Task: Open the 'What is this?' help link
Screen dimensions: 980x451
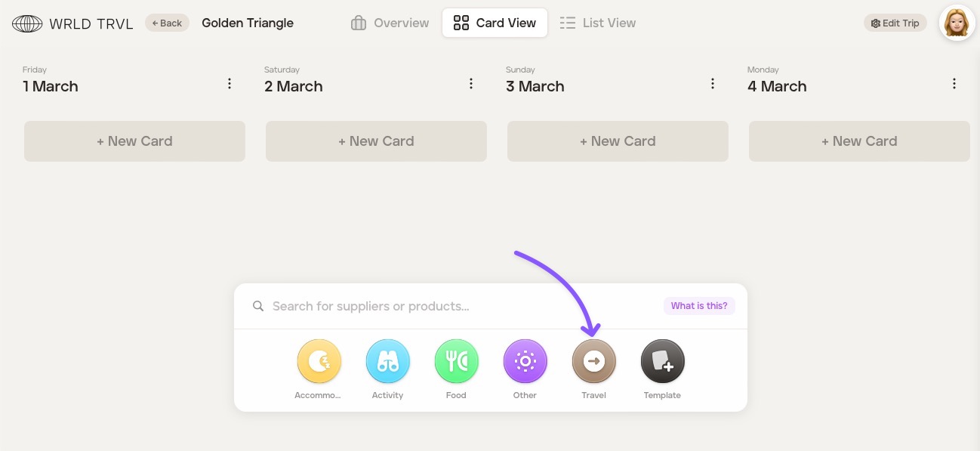Action: click(x=699, y=306)
